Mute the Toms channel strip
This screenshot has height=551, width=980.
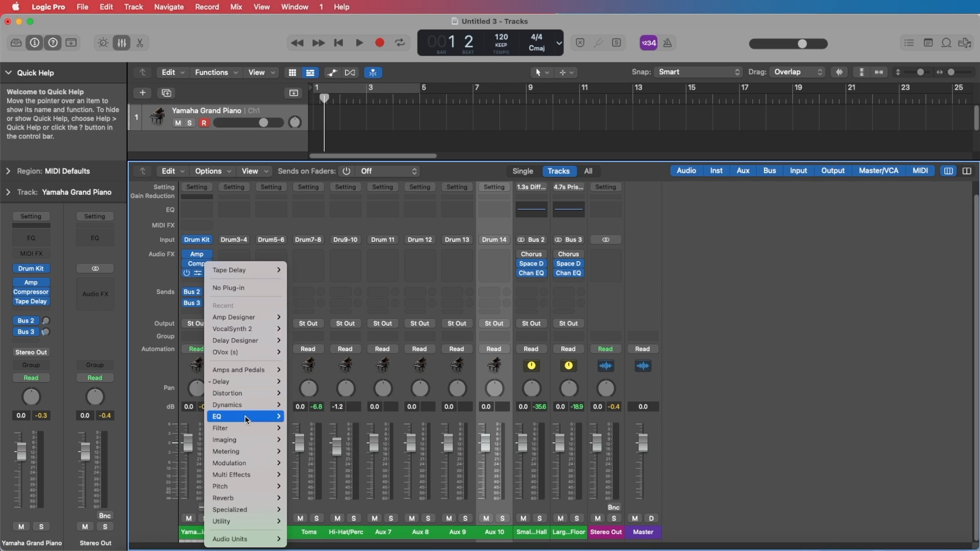point(300,518)
